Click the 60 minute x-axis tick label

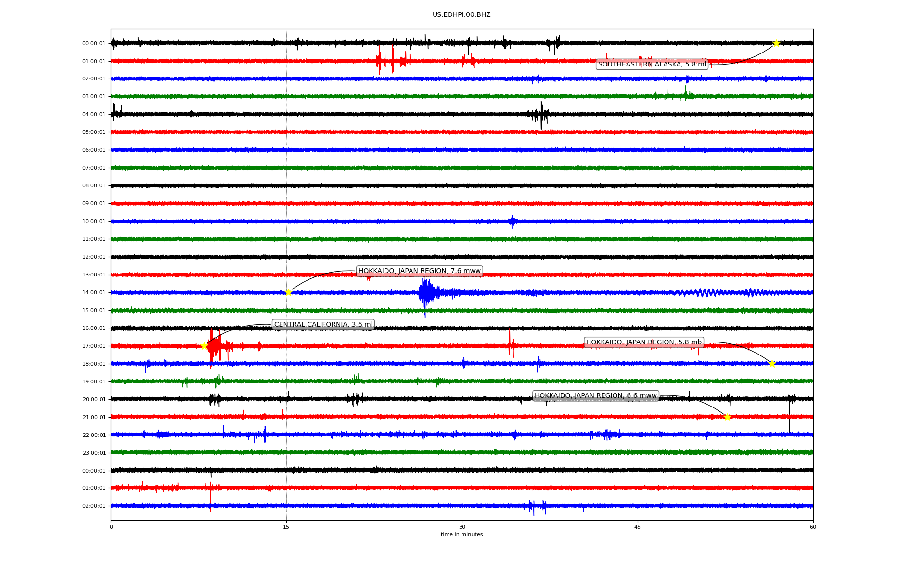(x=813, y=527)
